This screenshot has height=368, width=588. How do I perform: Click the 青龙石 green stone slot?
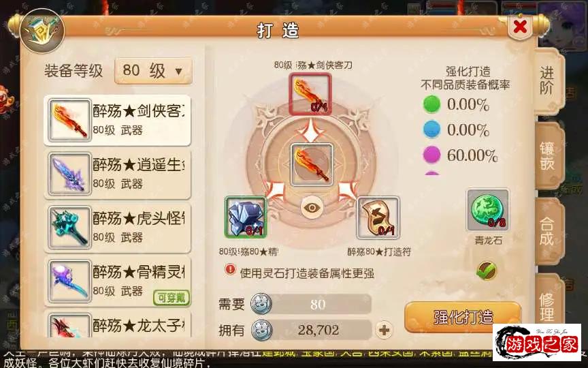[488, 210]
